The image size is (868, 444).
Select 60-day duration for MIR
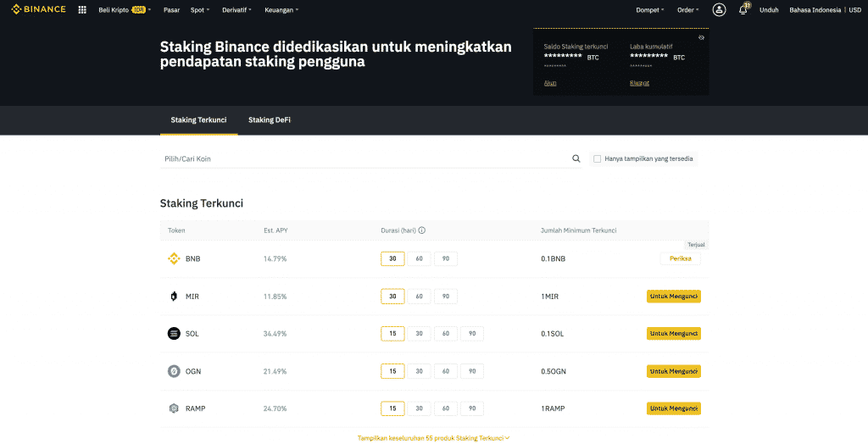419,297
